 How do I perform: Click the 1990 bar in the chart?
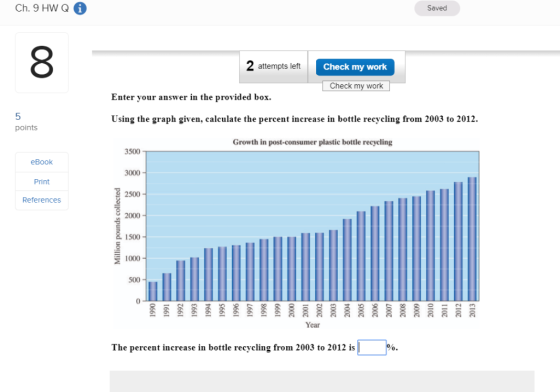click(153, 291)
